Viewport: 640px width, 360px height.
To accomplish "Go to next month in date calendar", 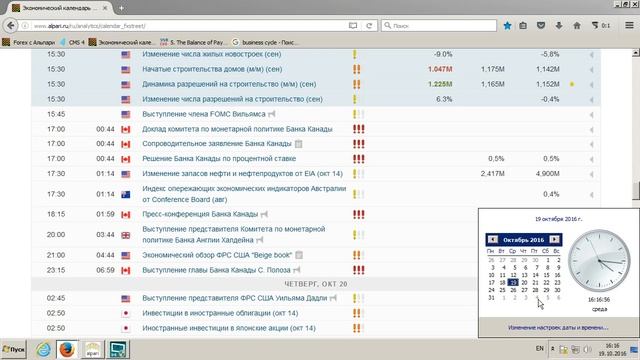I will click(x=554, y=240).
